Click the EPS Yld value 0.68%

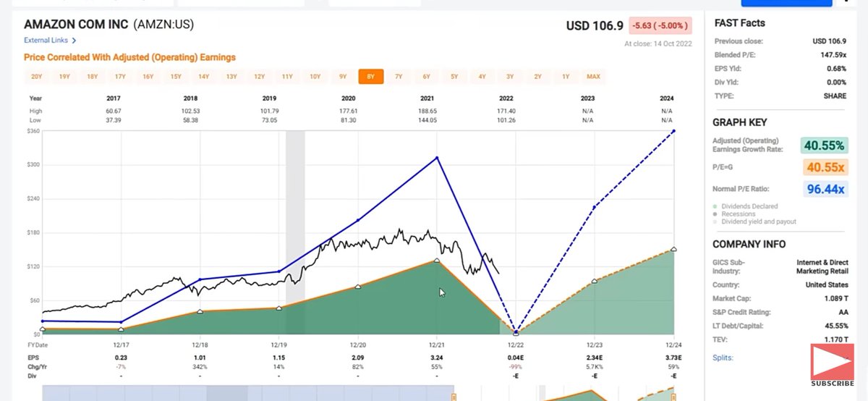point(835,68)
